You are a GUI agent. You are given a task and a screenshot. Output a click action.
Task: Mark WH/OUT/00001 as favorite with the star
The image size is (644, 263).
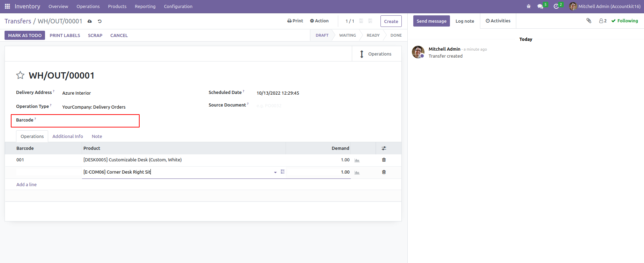(x=20, y=75)
